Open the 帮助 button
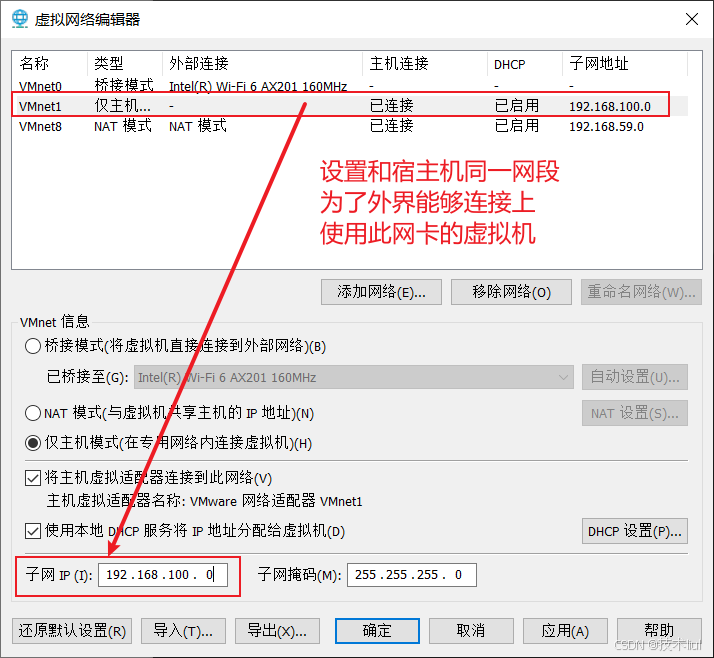The image size is (714, 658). [659, 631]
